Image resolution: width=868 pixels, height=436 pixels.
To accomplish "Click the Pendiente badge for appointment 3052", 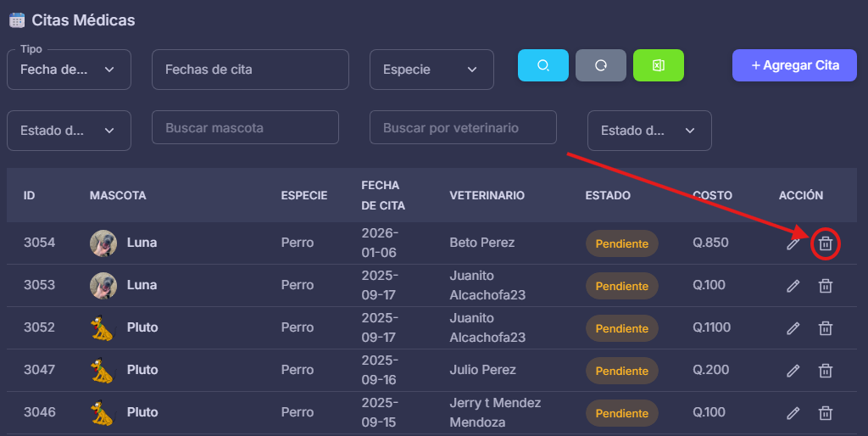I will [x=621, y=328].
